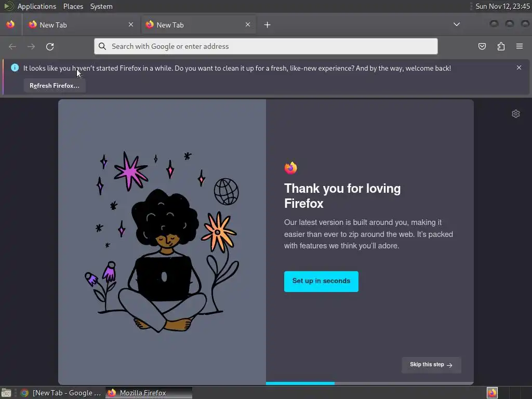532x399 pixels.
Task: Click the Reload page icon
Action: [x=50, y=46]
